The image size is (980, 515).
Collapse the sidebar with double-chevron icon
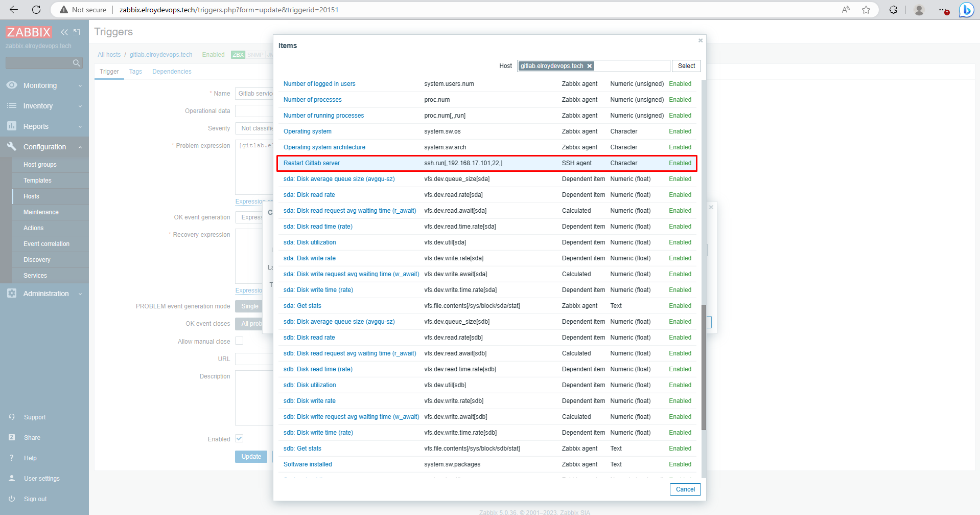click(x=64, y=32)
